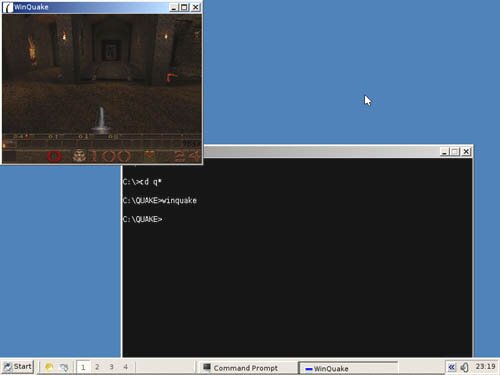Click the health value 100 in Quake
The height and width of the screenshot is (375, 500).
pos(110,156)
